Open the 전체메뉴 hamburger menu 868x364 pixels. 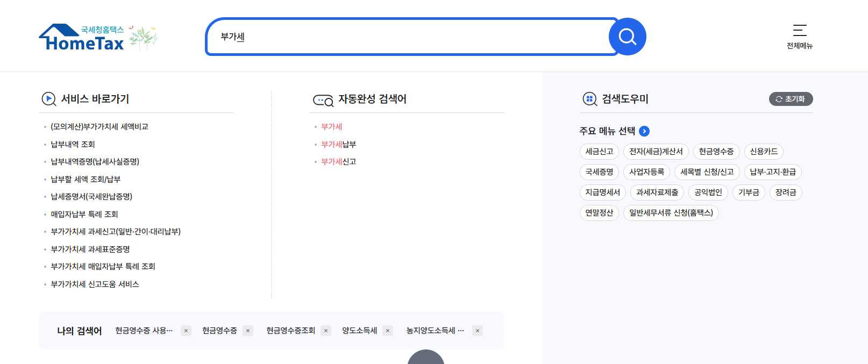[x=800, y=37]
